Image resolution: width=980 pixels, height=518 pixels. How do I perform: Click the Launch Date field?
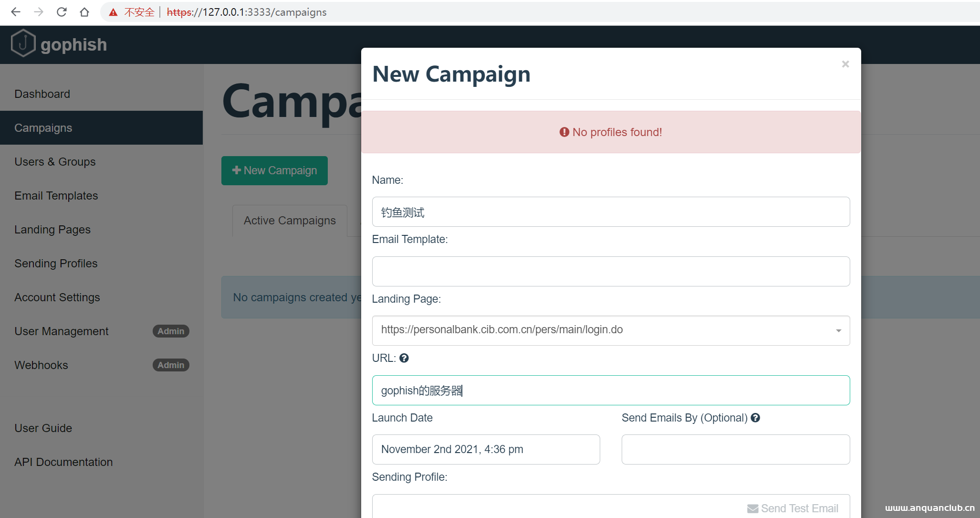pyautogui.click(x=486, y=449)
